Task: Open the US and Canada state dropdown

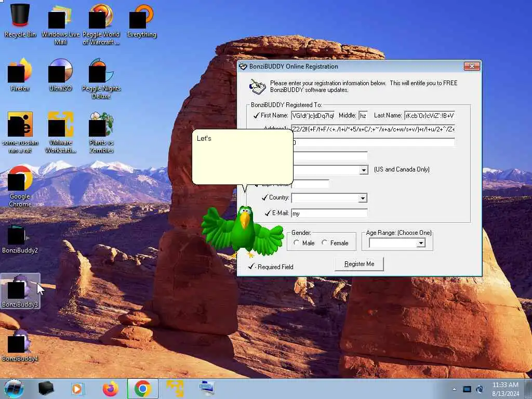Action: click(364, 170)
